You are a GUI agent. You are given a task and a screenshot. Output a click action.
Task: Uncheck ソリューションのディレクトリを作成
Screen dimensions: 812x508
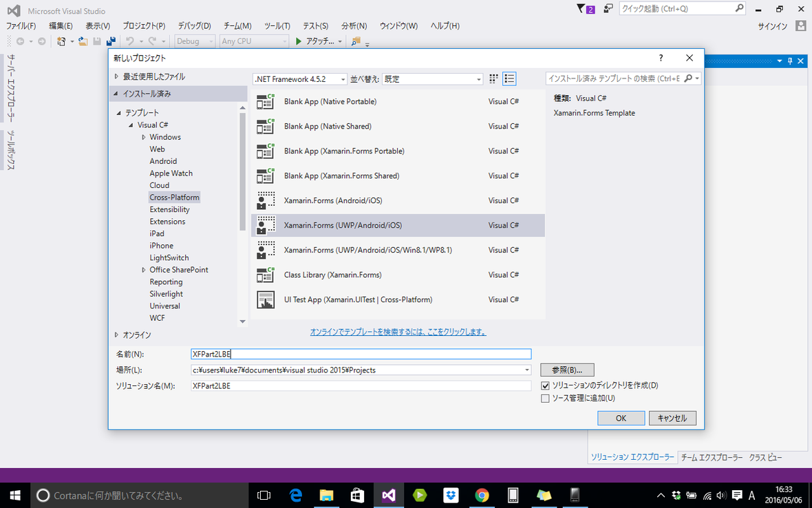[x=545, y=385]
